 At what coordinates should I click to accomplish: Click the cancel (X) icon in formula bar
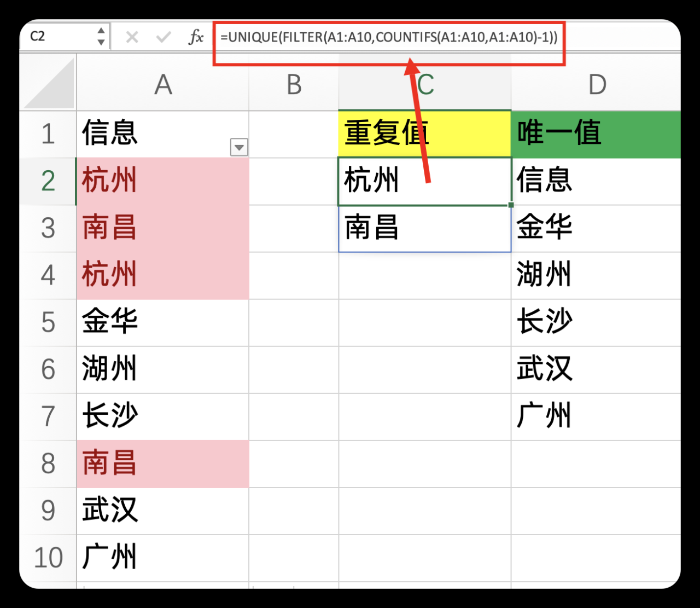click(132, 37)
